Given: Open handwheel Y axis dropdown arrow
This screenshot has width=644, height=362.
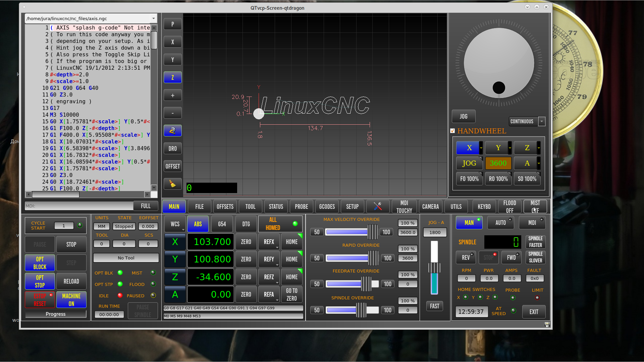Looking at the screenshot, I should (x=510, y=148).
